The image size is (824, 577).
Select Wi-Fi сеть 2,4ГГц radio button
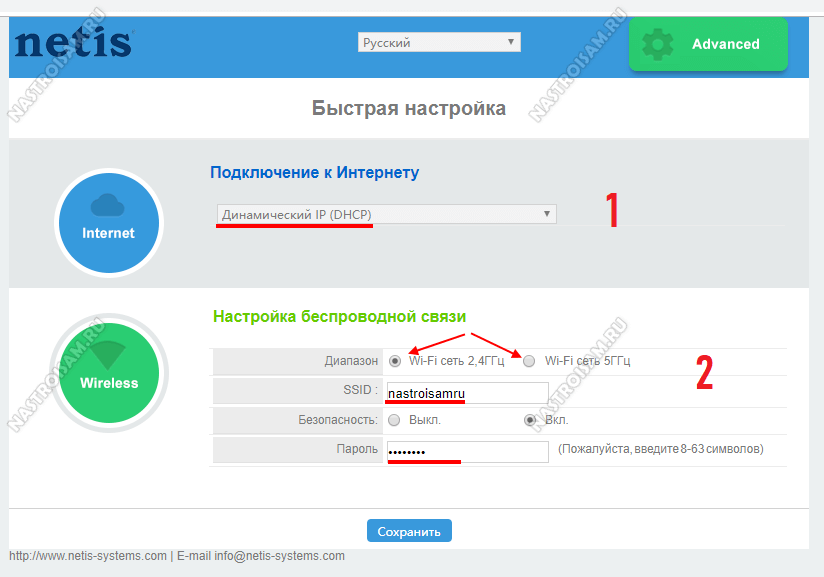[396, 361]
